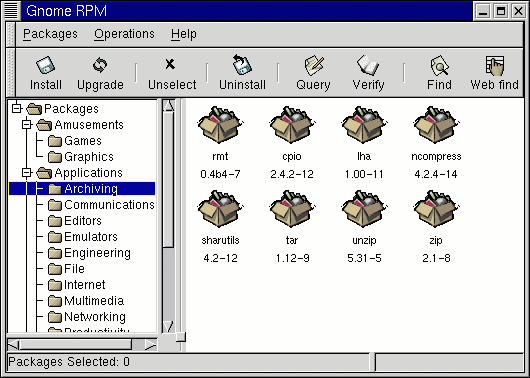This screenshot has width=530, height=378.
Task: Collapse the Applications tree node
Action: tap(27, 173)
